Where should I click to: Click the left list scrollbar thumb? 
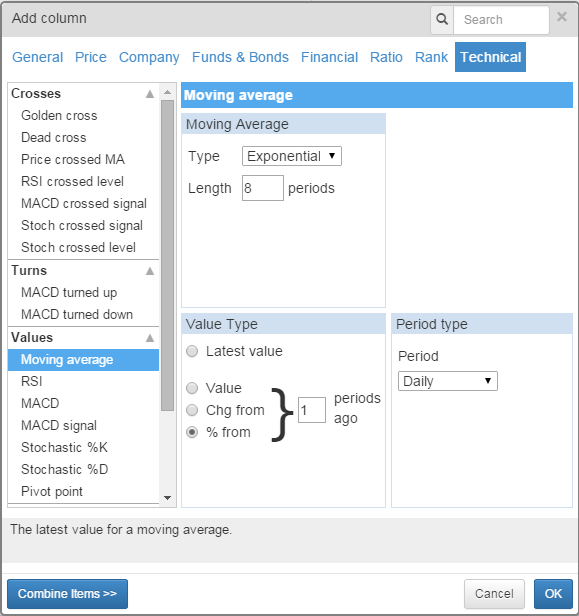tap(168, 255)
